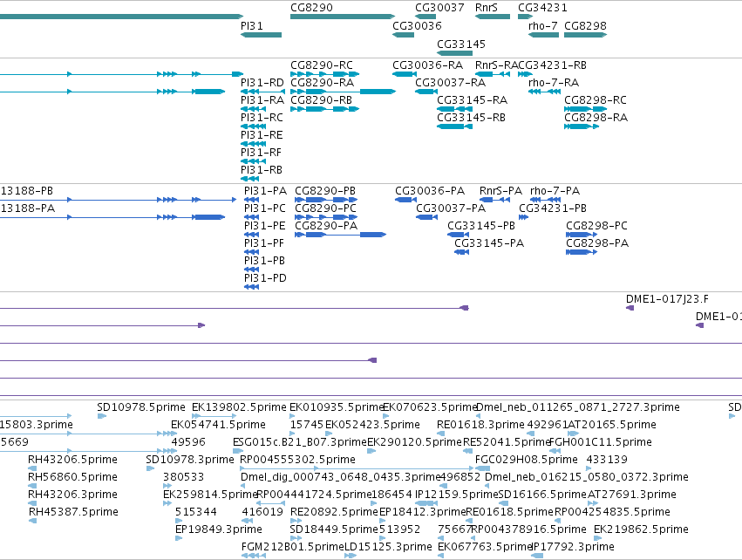Click CDS label CG8298-PC
The image size is (742, 560).
point(596,226)
